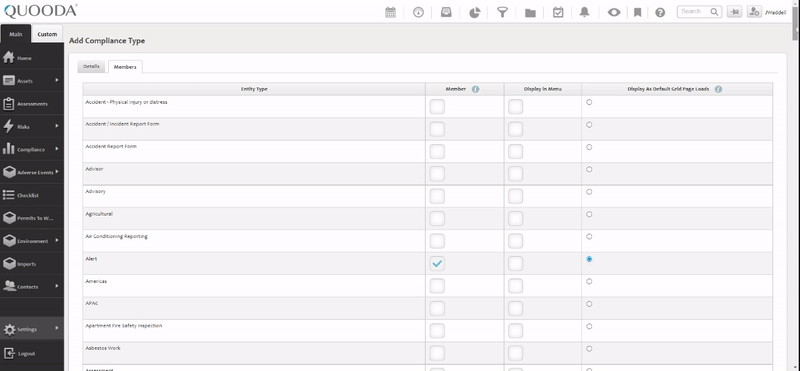800x371 pixels.
Task: Click the Default Grid Page Loads info icon
Action: click(718, 89)
